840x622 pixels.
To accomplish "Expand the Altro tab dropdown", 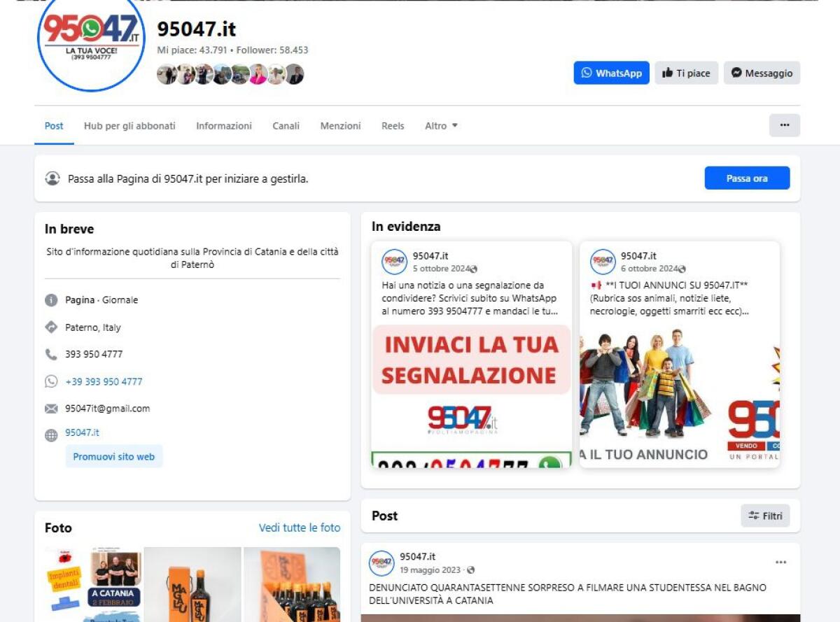I will pos(441,126).
